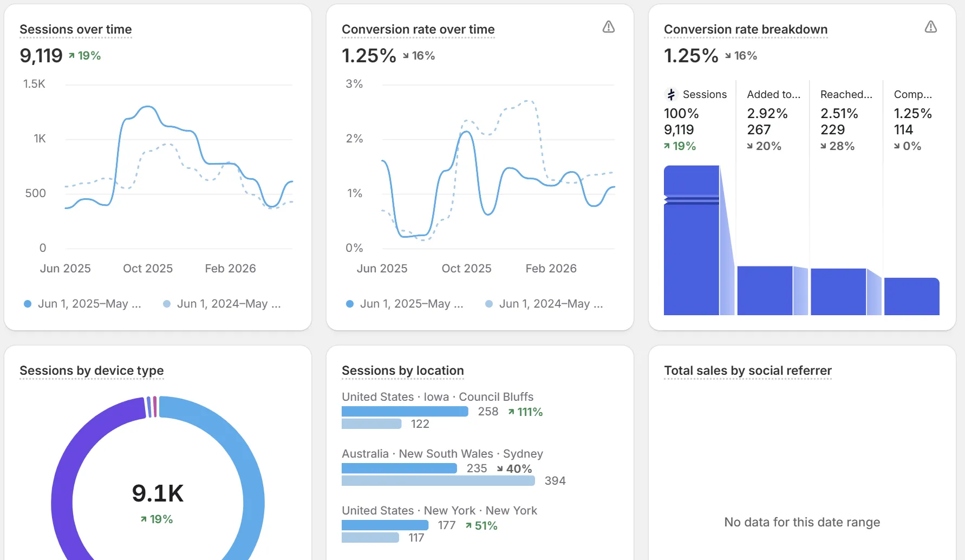Toggle Jun 1, 2025 legend in Conversion rate chart
The height and width of the screenshot is (560, 965).
tap(405, 304)
